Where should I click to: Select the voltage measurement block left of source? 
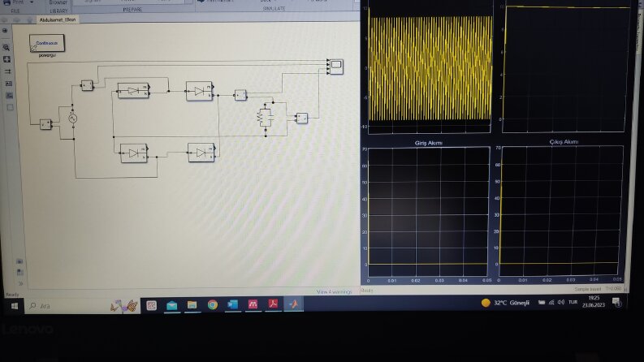tap(45, 124)
